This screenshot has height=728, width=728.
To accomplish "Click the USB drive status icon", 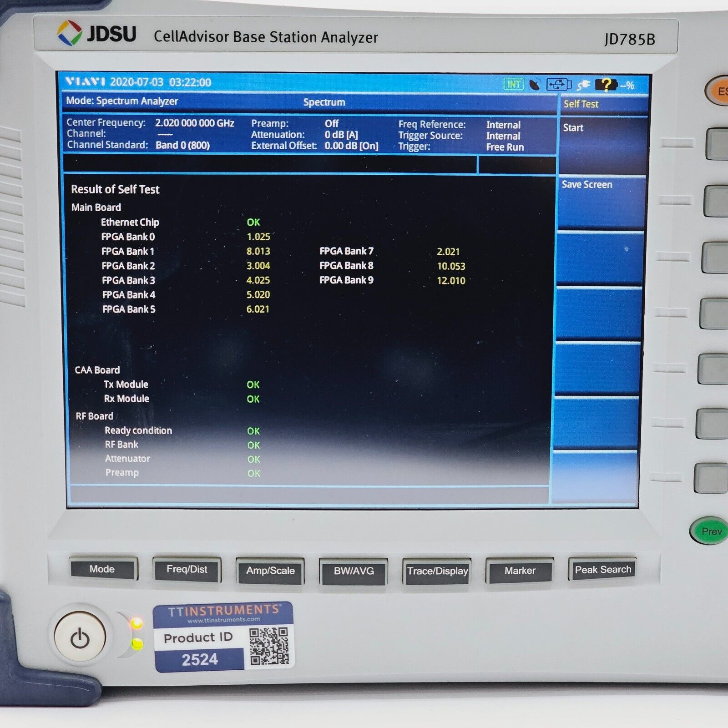I will point(559,85).
